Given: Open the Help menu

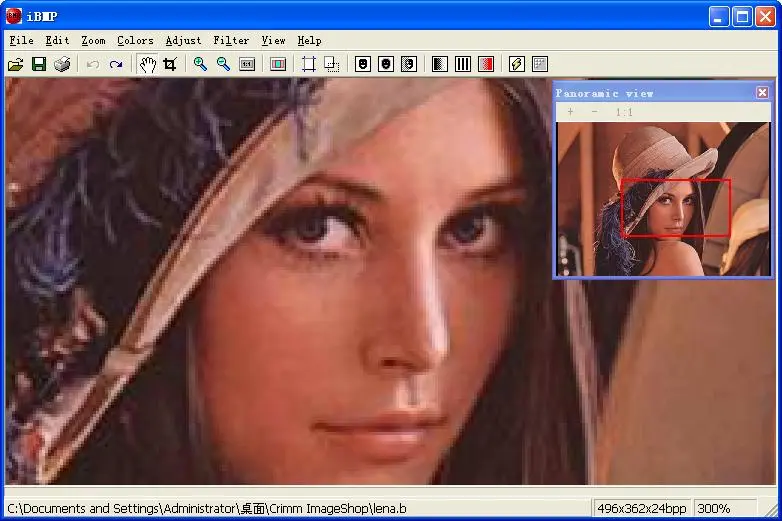Looking at the screenshot, I should click(309, 40).
